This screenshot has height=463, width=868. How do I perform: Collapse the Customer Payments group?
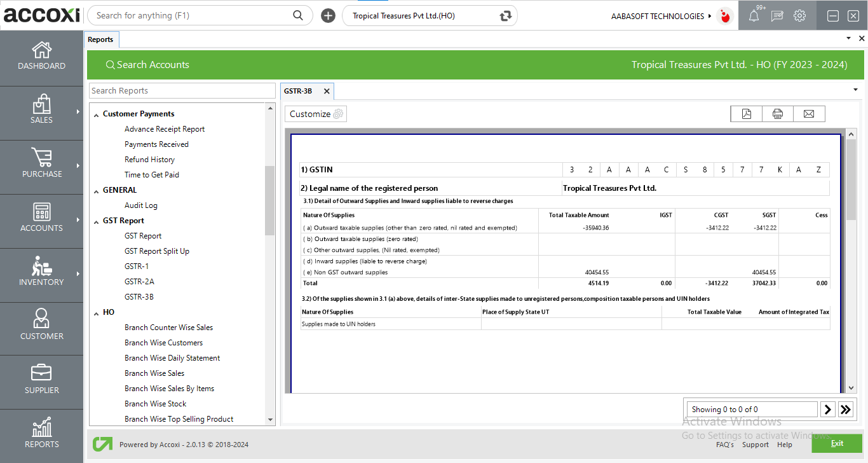tap(97, 114)
